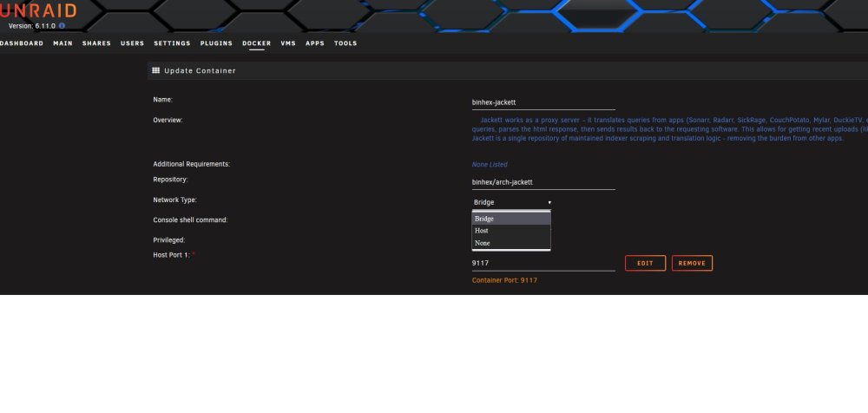This screenshot has height=413, width=868.
Task: Click the Unraid logo
Action: 38,10
